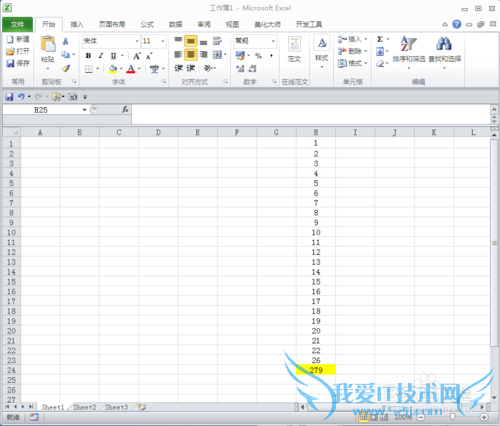Open the font size 11 dropdown
This screenshot has height=426, width=500.
pyautogui.click(x=163, y=41)
